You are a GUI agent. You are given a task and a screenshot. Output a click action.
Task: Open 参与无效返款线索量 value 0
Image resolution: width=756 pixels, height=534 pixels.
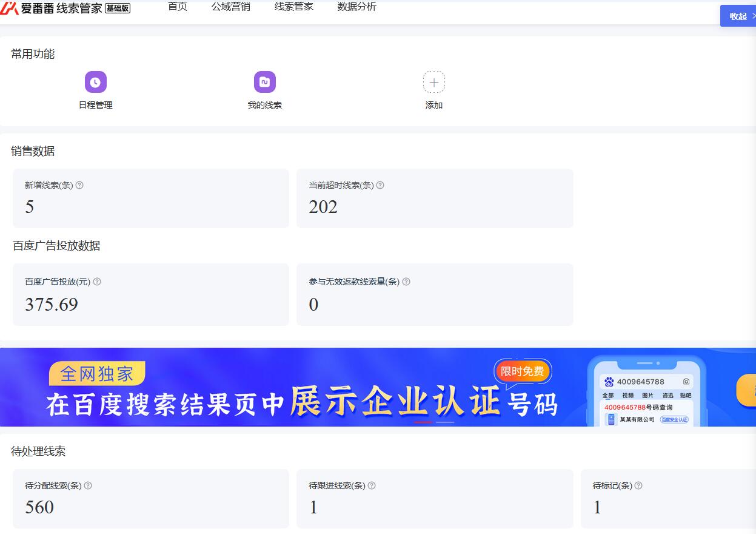(313, 304)
